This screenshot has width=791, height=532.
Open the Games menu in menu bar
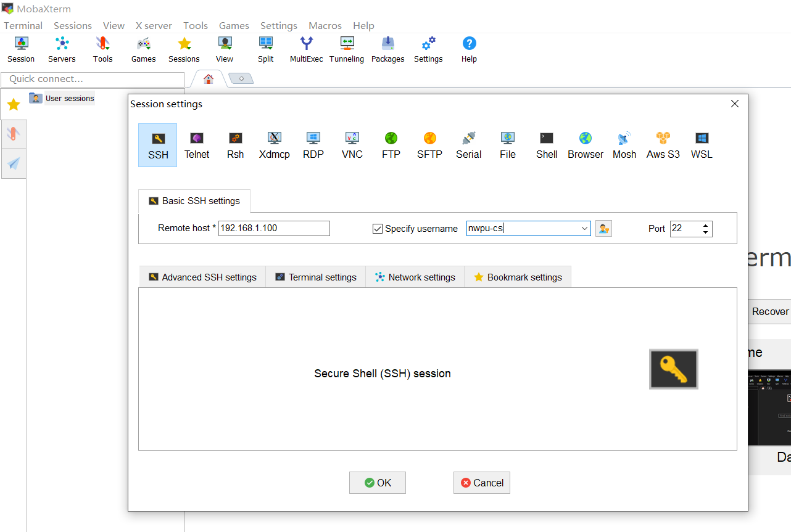tap(234, 25)
